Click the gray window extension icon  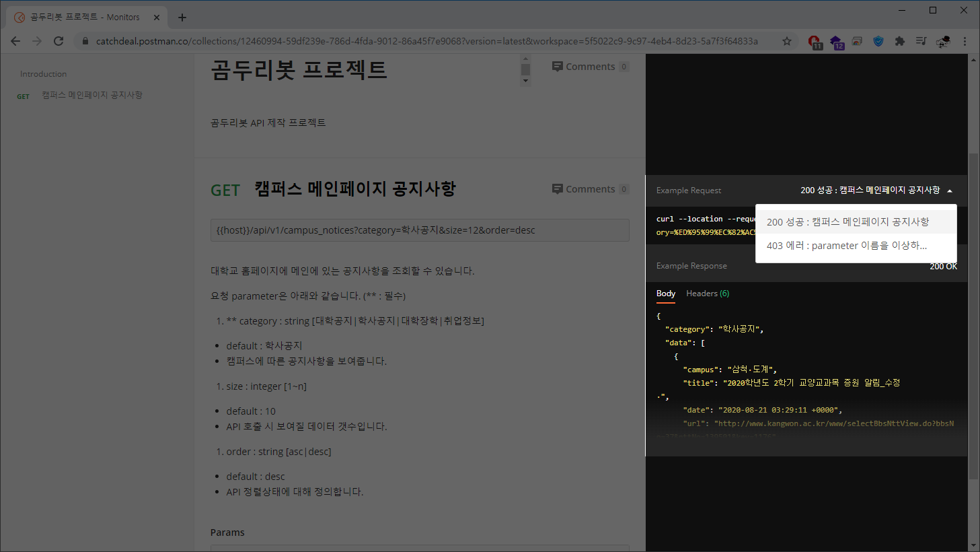(x=857, y=41)
